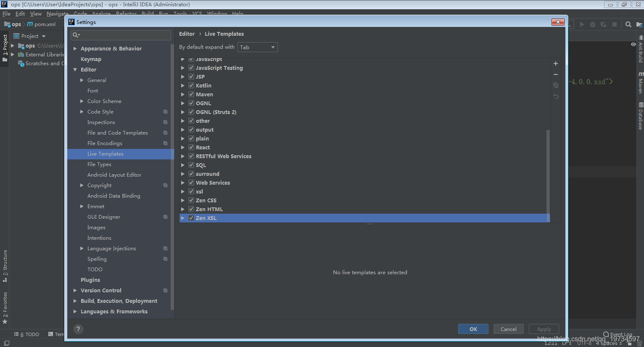
Task: Select File Types in settings tree
Action: click(x=99, y=164)
